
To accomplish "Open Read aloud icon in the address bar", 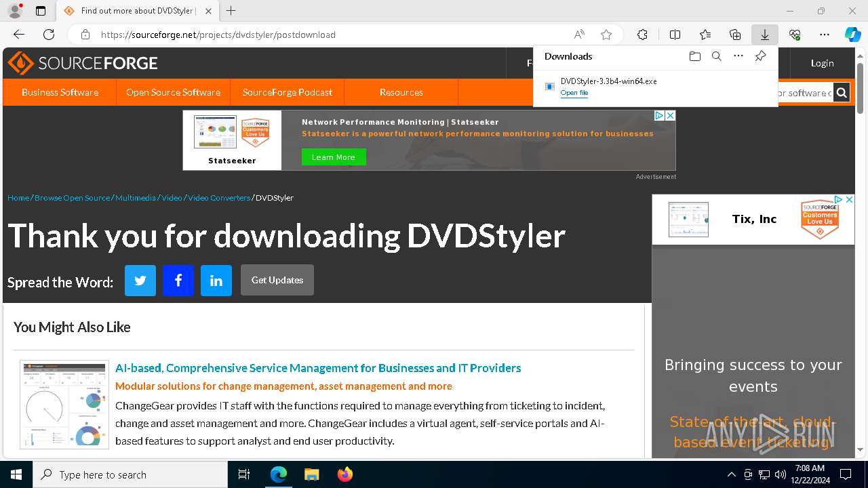I will pyautogui.click(x=579, y=35).
